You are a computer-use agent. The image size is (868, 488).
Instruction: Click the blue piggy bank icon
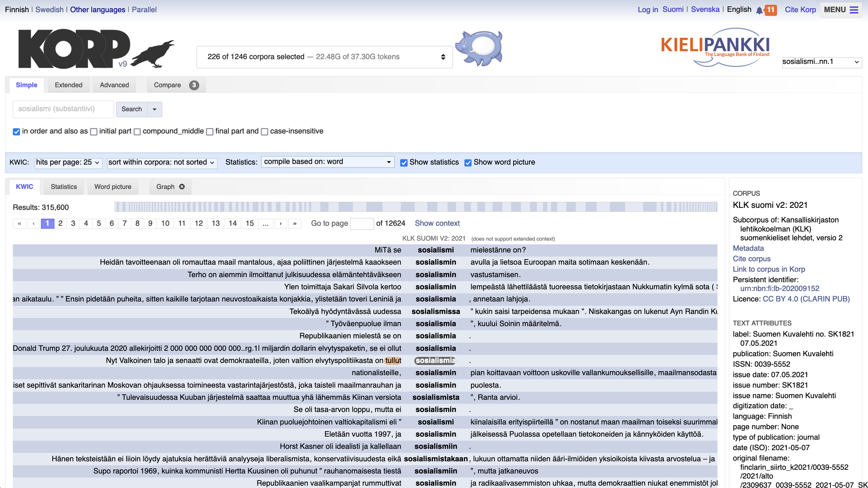pyautogui.click(x=478, y=48)
